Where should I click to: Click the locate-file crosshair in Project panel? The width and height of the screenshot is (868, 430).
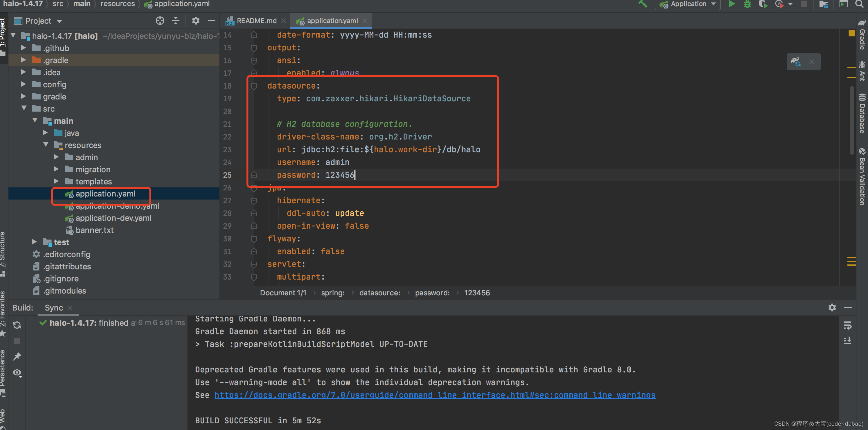(x=160, y=21)
